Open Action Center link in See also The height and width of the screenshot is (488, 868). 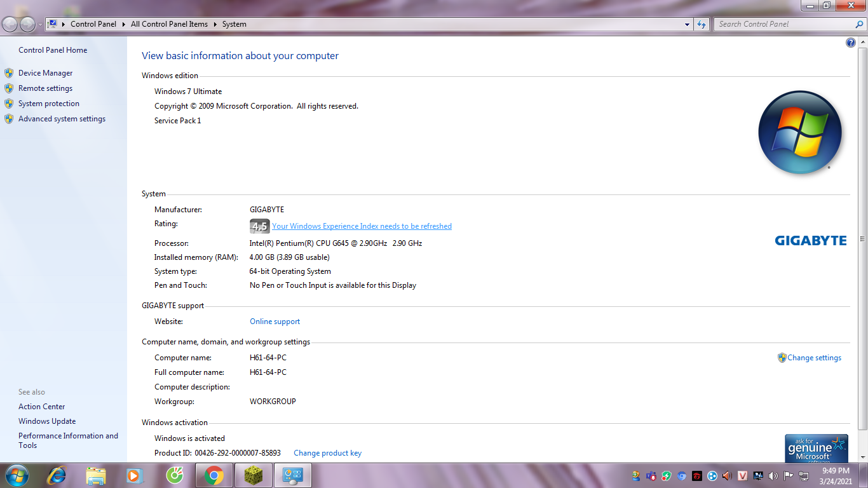(41, 407)
